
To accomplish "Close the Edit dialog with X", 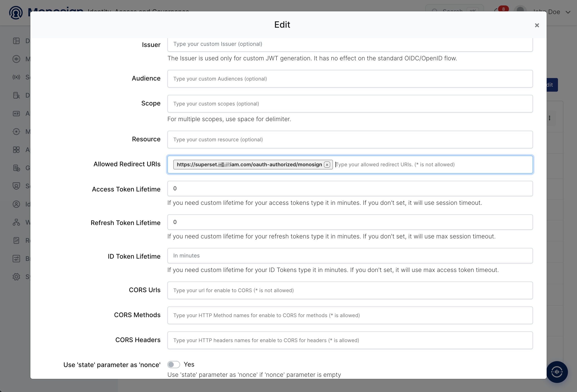I will 537,25.
